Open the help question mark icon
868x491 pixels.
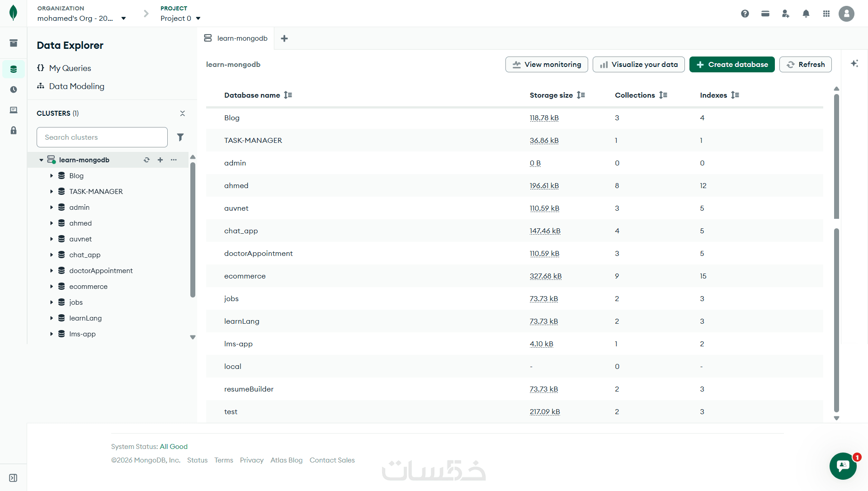click(745, 14)
